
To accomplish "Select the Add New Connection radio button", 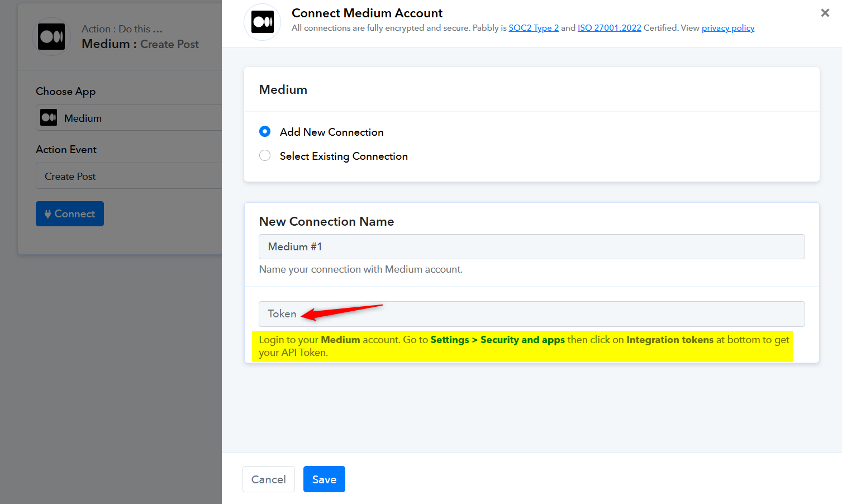I will pyautogui.click(x=265, y=132).
